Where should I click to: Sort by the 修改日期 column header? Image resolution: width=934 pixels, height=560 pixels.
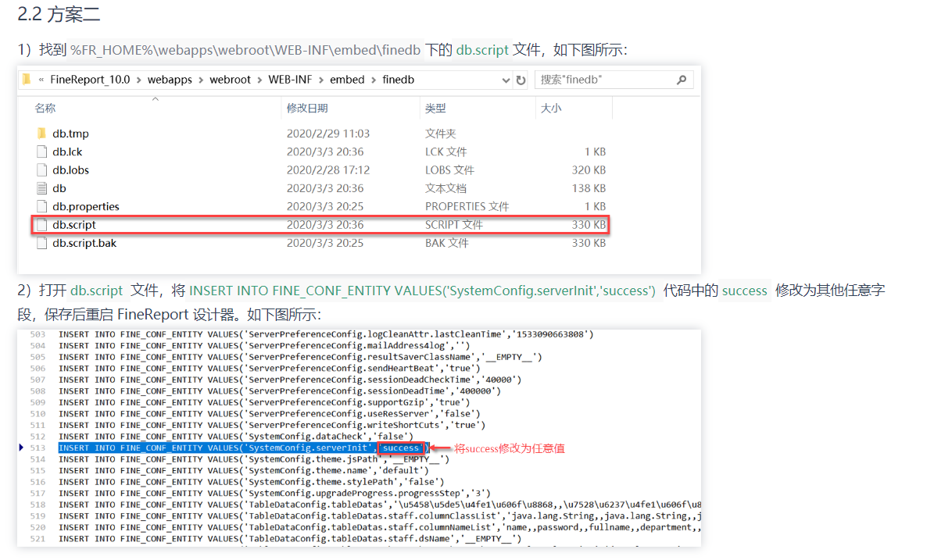coord(307,108)
